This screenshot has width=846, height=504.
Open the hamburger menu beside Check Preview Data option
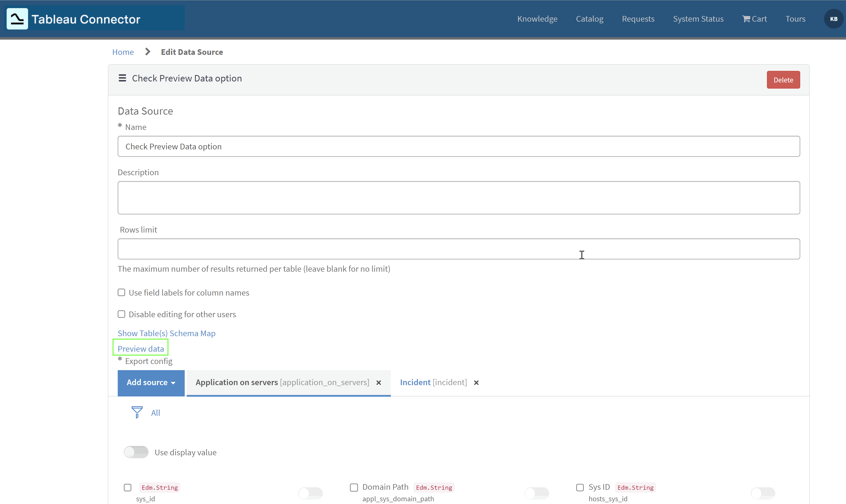122,78
